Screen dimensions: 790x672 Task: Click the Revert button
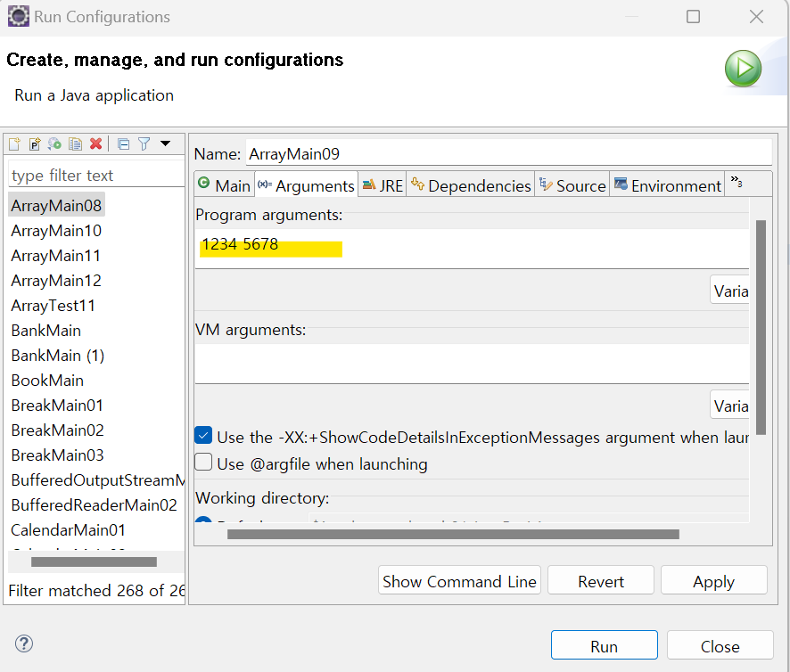pos(601,580)
